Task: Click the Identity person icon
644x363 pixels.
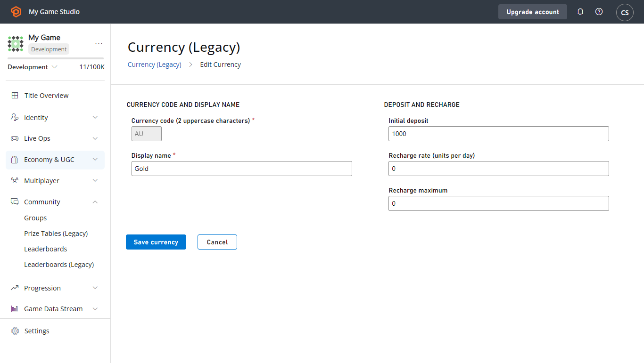Action: [15, 117]
